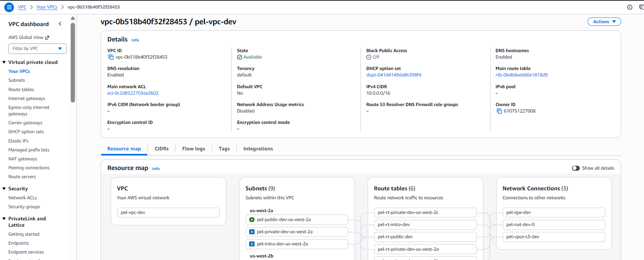Select the pel-rt-intra-dev route table
The width and height of the screenshot is (644, 260).
[x=425, y=225]
